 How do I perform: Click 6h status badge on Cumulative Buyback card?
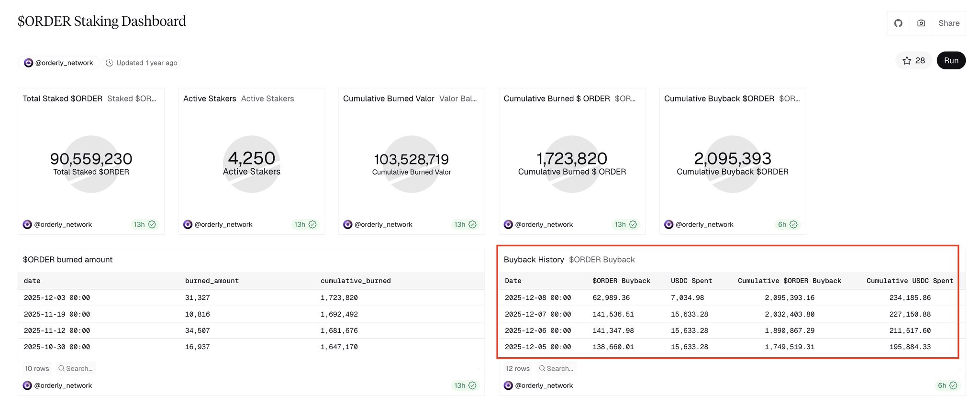(x=787, y=224)
